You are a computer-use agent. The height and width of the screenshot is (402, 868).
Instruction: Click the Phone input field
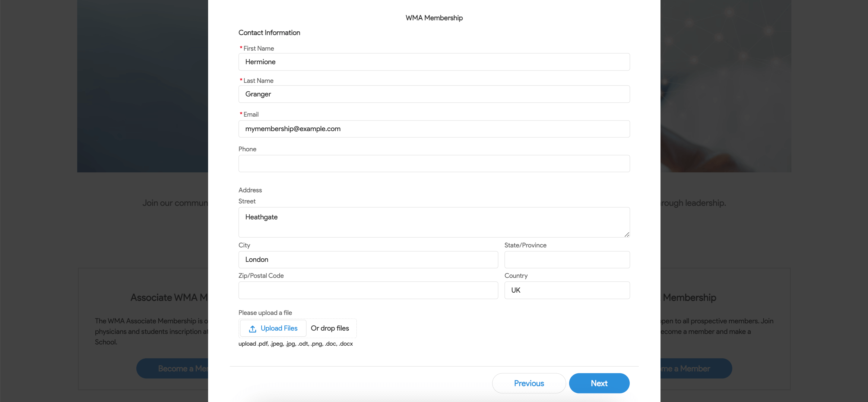click(434, 164)
